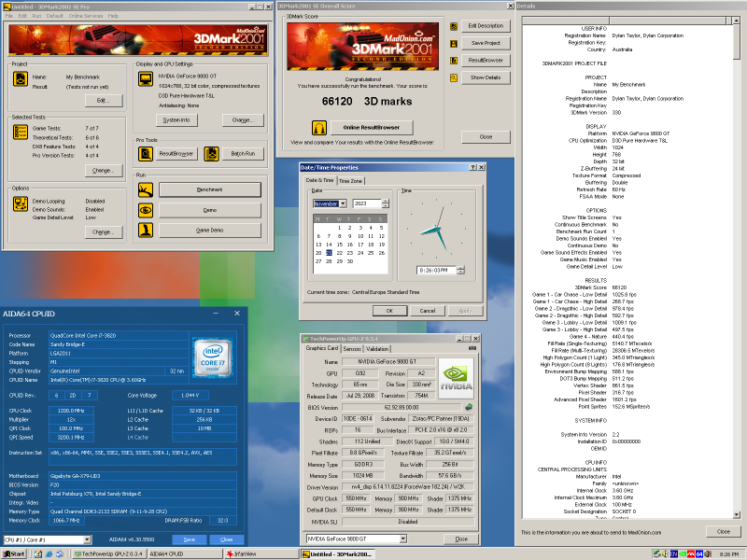Click the Save Project button
The image size is (747, 560).
pyautogui.click(x=486, y=43)
